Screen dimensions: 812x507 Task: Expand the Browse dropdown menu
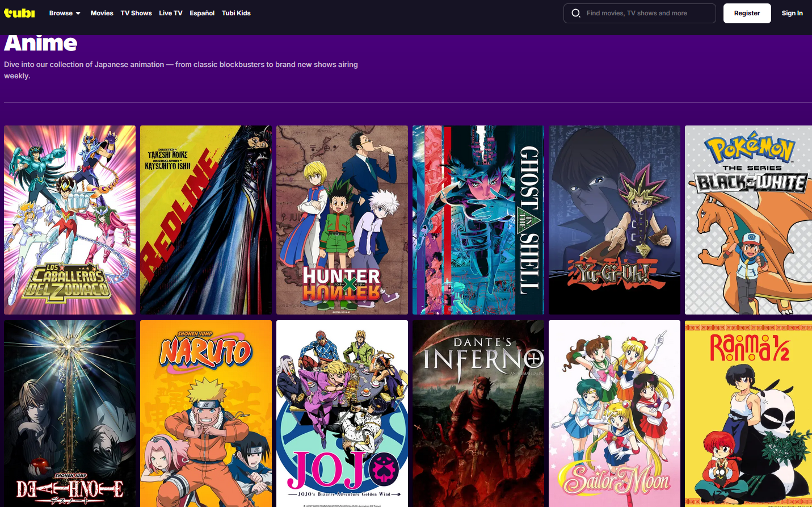(65, 13)
